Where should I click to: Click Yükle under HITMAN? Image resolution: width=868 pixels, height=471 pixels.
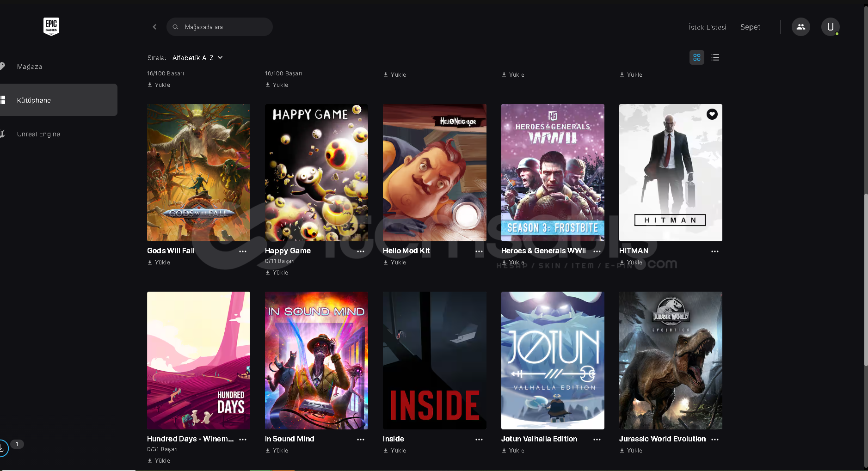point(631,263)
